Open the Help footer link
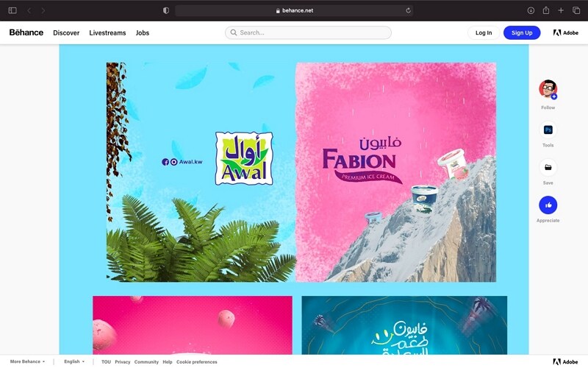The image size is (588, 368). click(168, 362)
